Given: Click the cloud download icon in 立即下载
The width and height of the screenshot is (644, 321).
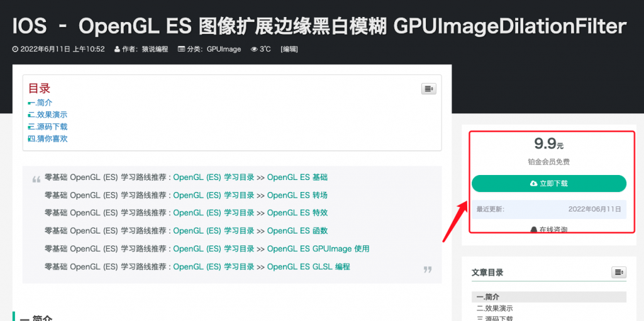Looking at the screenshot, I should click(534, 184).
